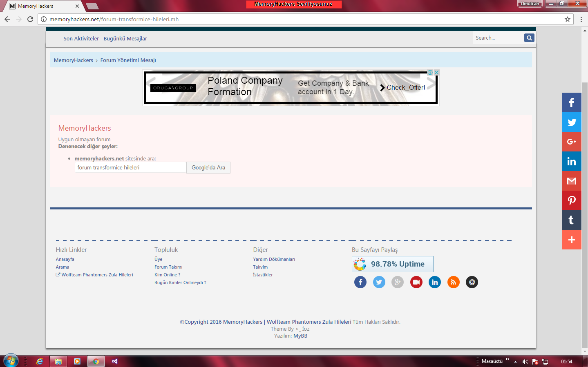Screen dimensions: 588x367
Task: Open Chrome menu three dots
Action: coord(581,19)
